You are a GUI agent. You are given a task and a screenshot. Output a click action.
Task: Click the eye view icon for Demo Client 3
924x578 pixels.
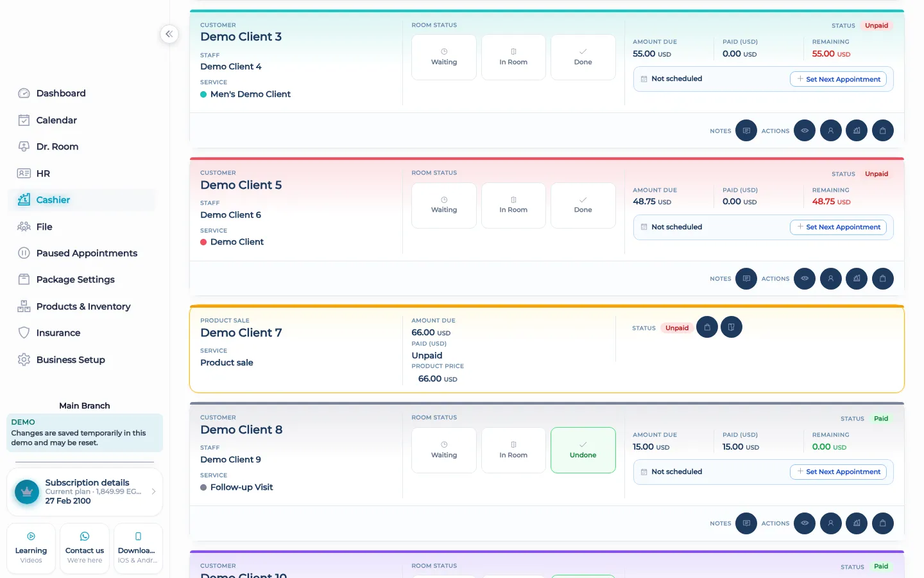click(x=805, y=130)
